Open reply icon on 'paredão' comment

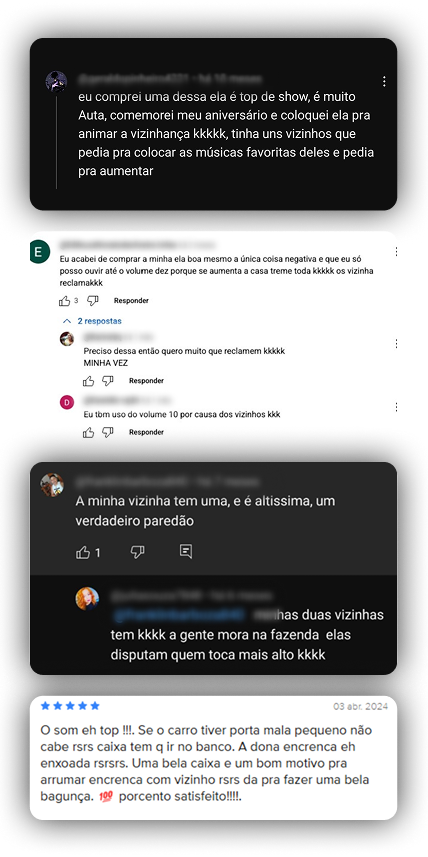[x=186, y=552]
